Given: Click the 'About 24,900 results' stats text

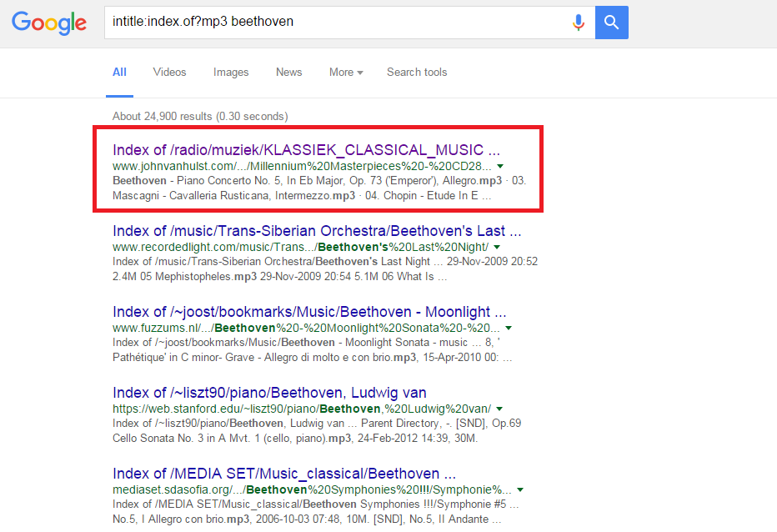Looking at the screenshot, I should [x=200, y=116].
